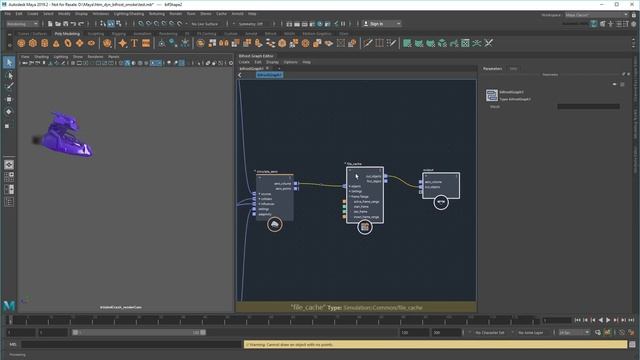Click the back arrow in graph editor
Image resolution: width=640 pixels, height=360 pixels.
coord(240,75)
